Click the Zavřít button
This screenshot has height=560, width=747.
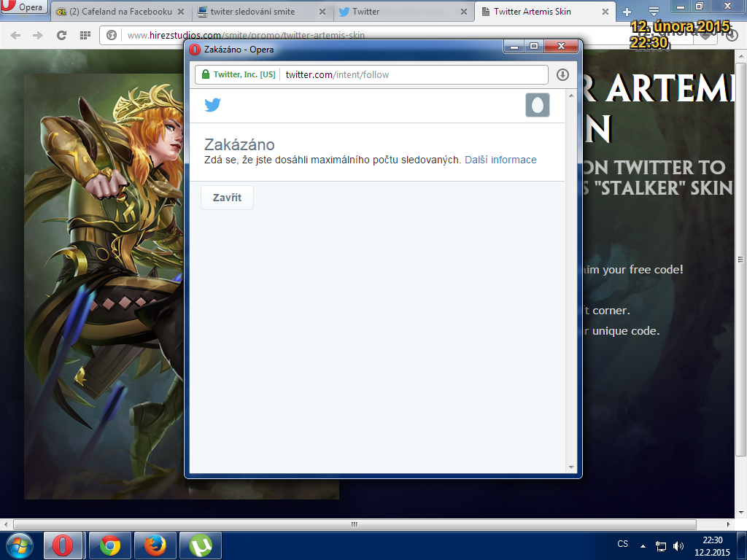click(227, 198)
